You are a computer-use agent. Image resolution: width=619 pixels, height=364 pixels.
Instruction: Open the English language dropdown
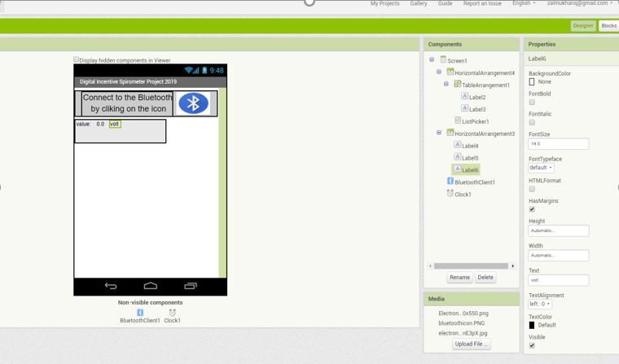(524, 3)
